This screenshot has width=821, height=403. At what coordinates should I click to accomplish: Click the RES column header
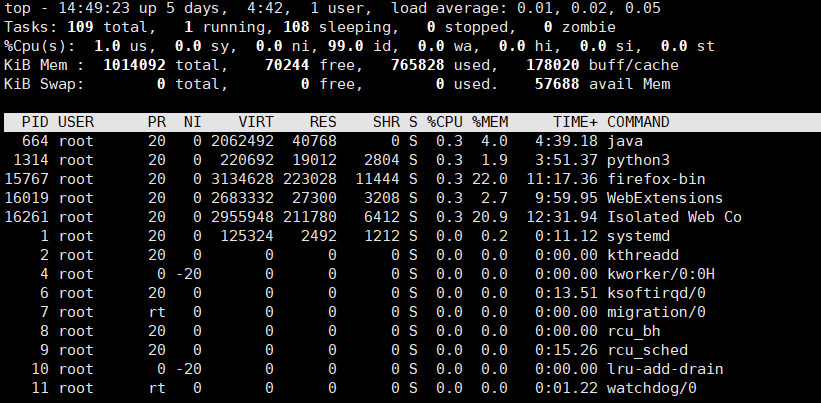click(x=323, y=122)
